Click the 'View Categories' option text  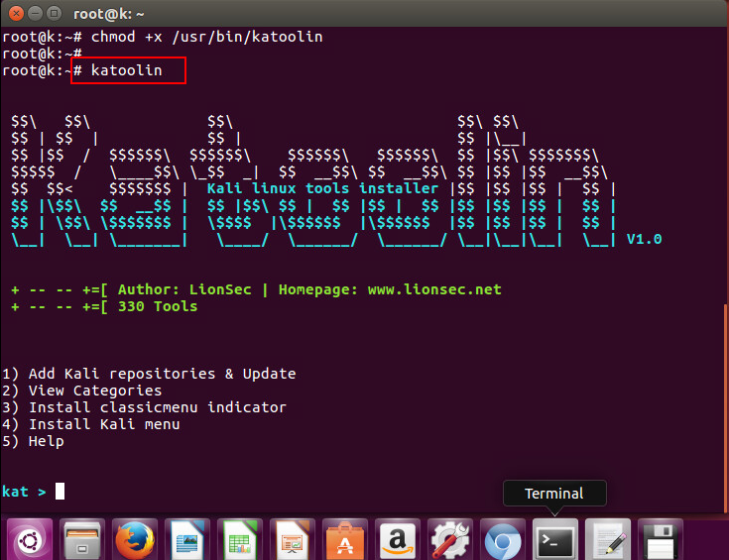95,391
